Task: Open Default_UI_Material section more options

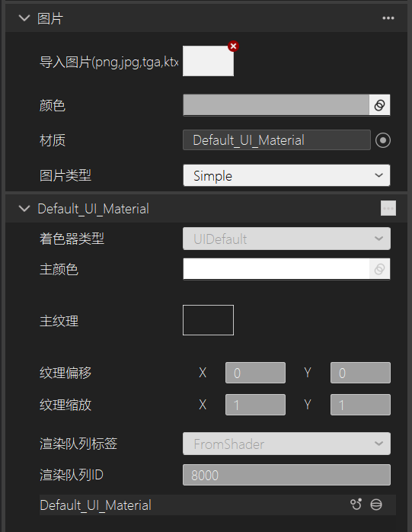Action: [x=388, y=208]
